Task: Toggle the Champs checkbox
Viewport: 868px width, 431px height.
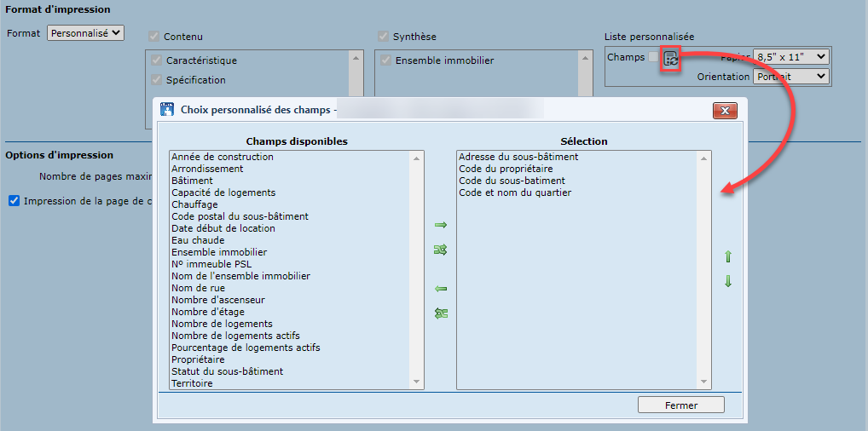Action: [x=653, y=57]
